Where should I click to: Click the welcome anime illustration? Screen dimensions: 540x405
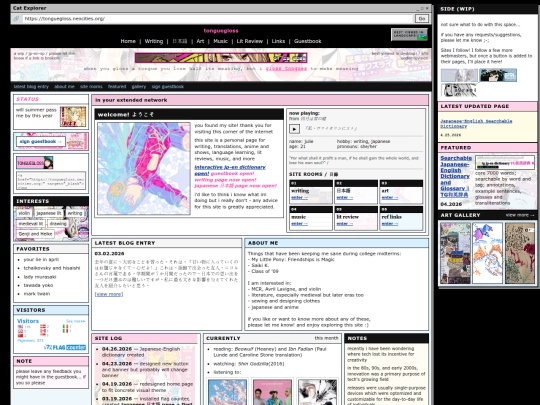(144, 169)
